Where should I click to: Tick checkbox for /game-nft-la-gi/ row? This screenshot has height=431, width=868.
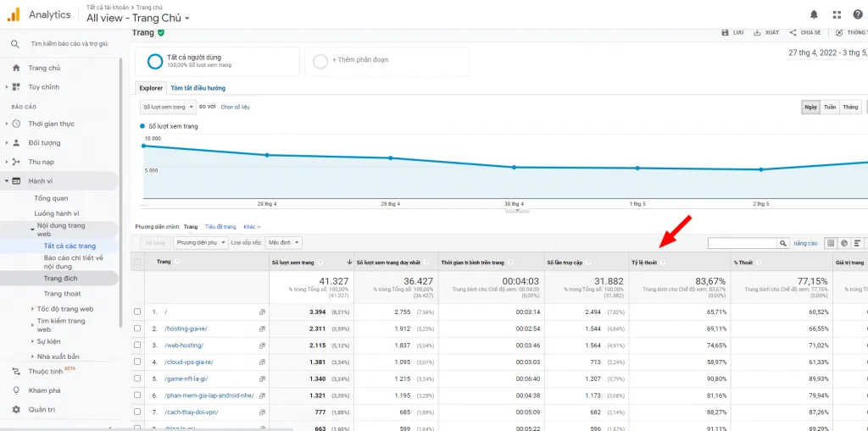(137, 379)
